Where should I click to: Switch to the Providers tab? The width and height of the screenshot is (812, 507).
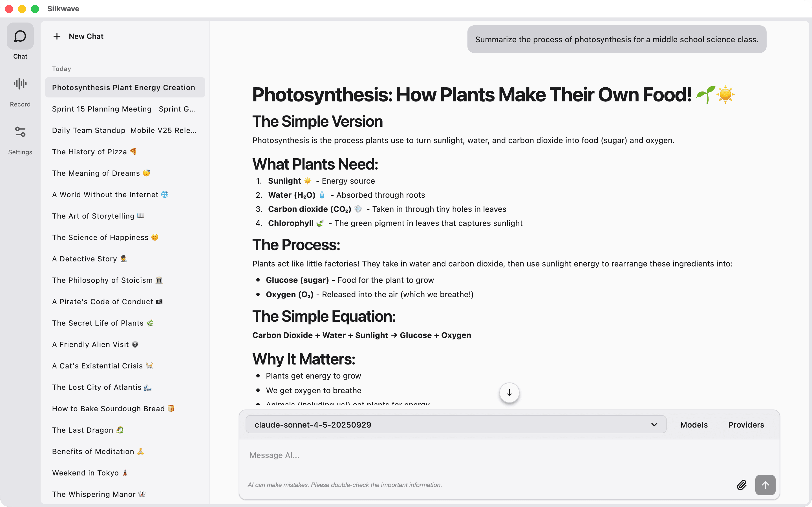[746, 424]
